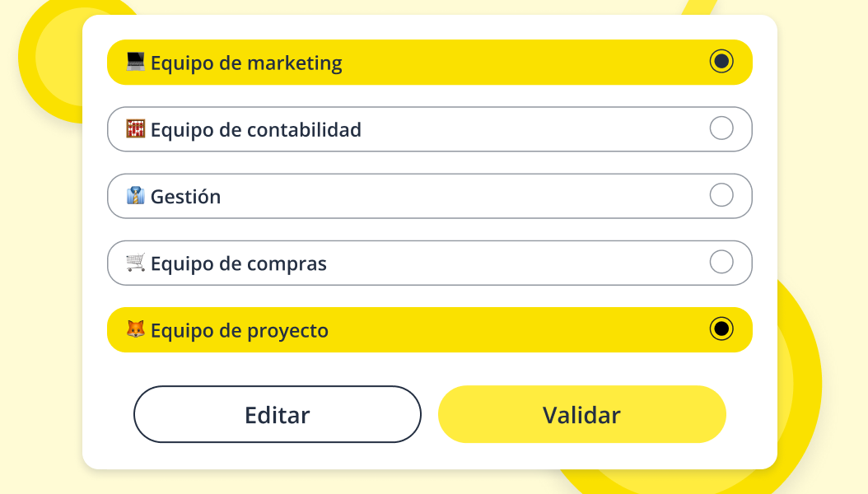Click the Equipo de marketing text label
The image size is (868, 494).
coord(245,62)
